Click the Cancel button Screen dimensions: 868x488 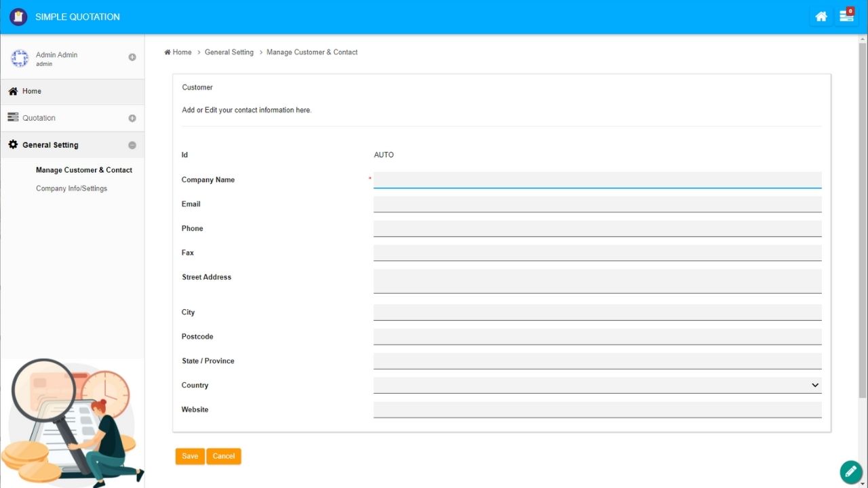coord(224,456)
